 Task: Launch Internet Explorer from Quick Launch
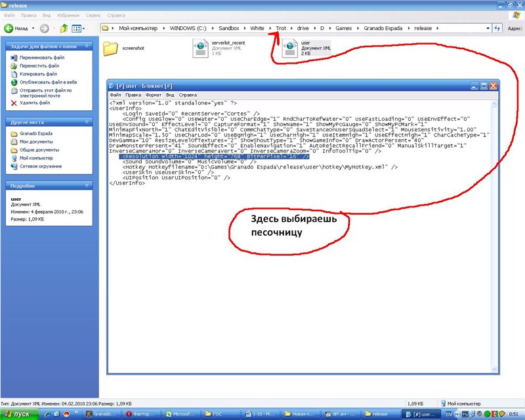point(47,414)
